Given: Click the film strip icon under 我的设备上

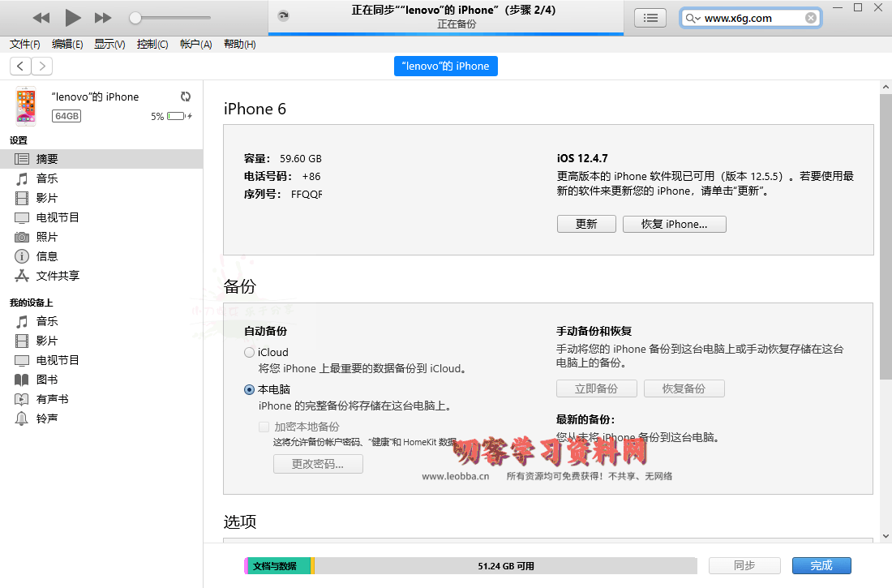Looking at the screenshot, I should pos(22,341).
